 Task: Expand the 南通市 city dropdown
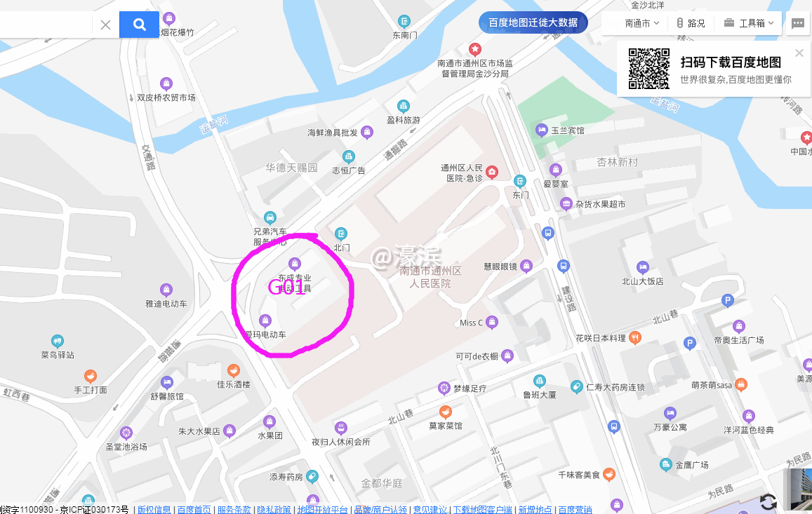click(641, 23)
